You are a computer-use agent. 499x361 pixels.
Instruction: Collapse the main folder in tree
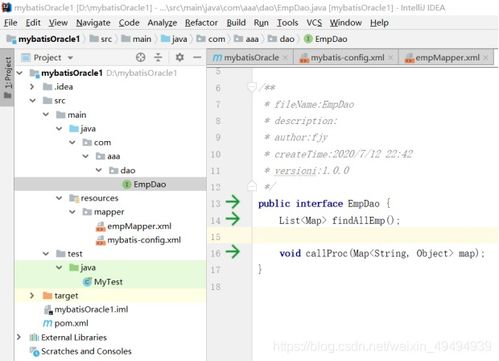pyautogui.click(x=46, y=115)
